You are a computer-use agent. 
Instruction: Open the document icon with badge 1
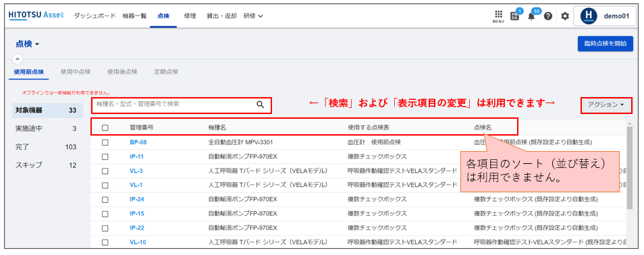coord(514,16)
